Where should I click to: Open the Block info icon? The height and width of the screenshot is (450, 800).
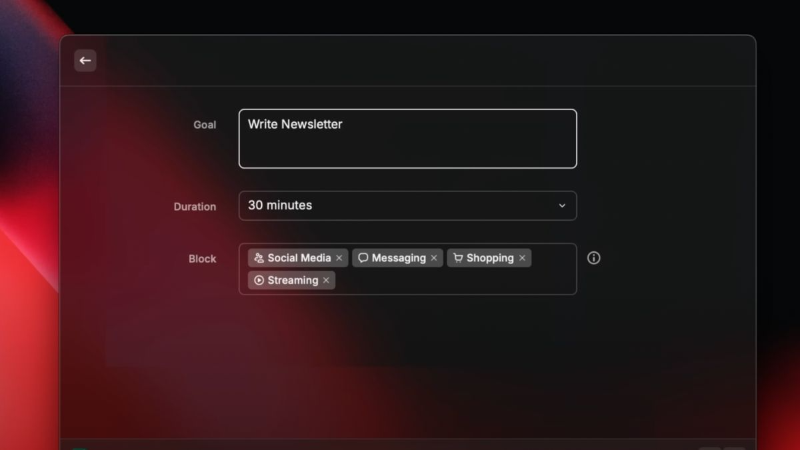593,258
